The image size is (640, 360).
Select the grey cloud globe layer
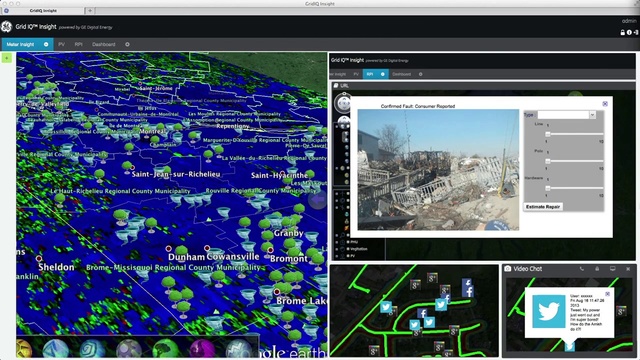click(129, 350)
